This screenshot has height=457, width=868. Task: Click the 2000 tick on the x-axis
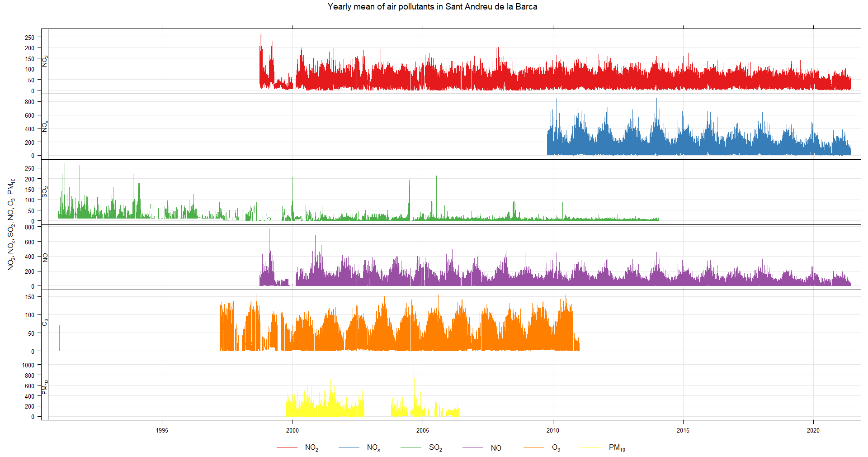point(292,430)
